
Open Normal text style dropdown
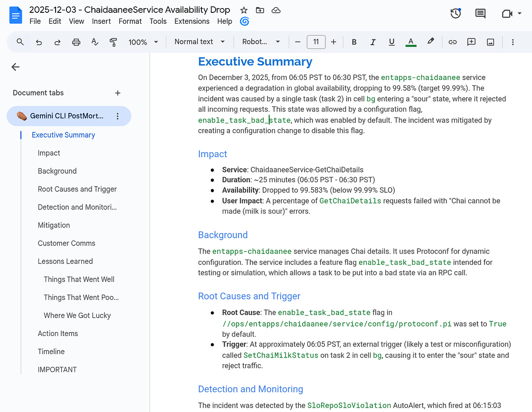tap(199, 42)
